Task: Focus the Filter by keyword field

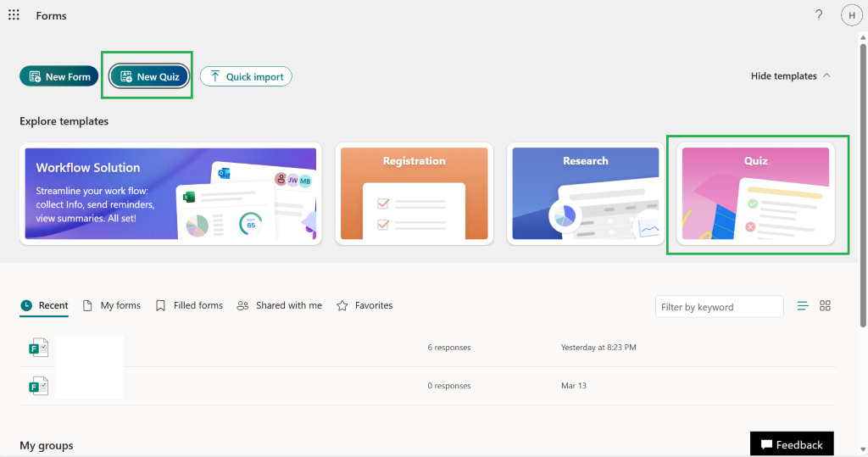Action: point(719,306)
